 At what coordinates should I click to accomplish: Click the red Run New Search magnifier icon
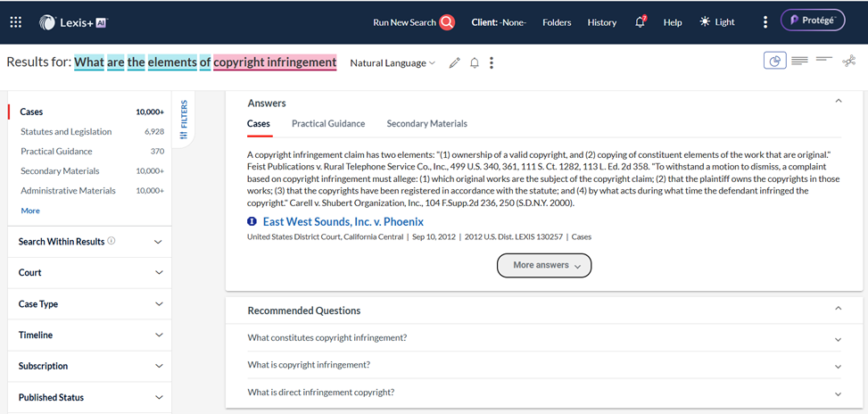pyautogui.click(x=447, y=22)
